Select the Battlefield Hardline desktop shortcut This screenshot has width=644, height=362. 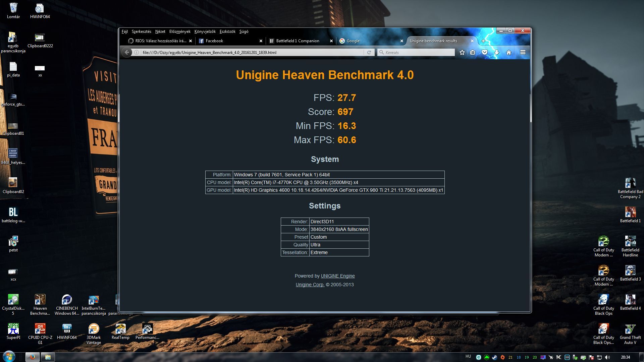pyautogui.click(x=630, y=246)
